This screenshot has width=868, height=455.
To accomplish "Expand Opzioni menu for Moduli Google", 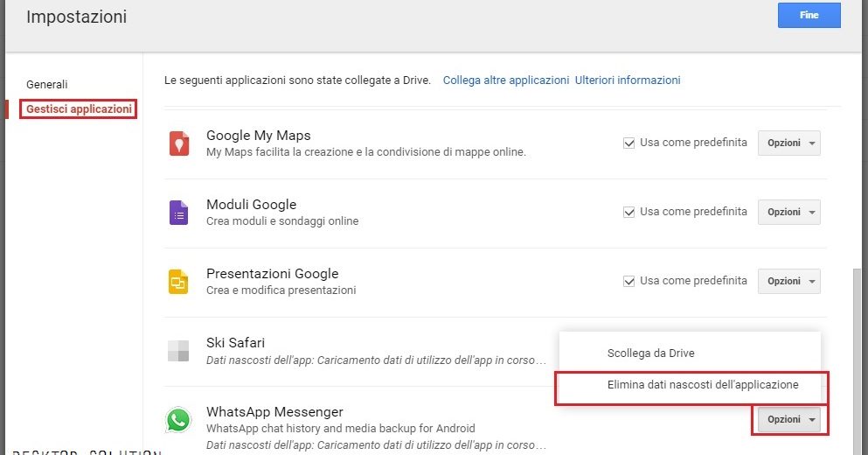I will coord(788,212).
